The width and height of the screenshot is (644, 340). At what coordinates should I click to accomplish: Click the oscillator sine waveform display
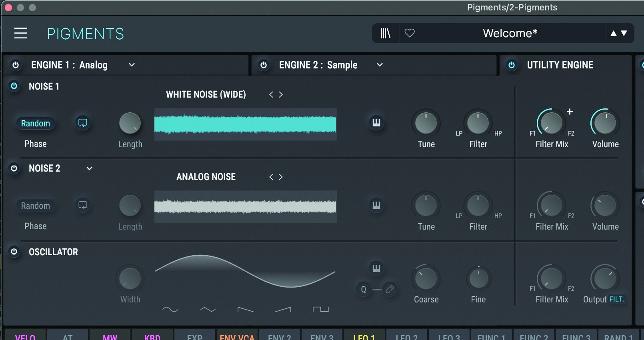(245, 271)
